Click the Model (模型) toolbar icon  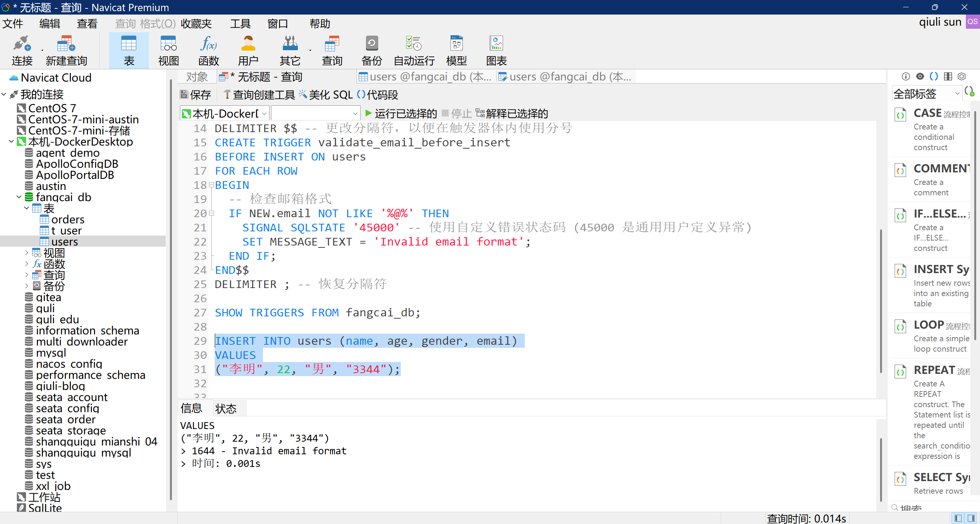click(456, 51)
